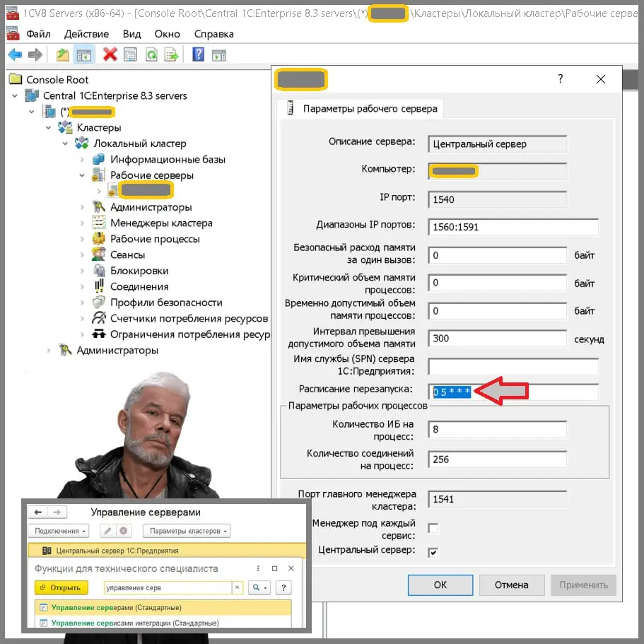Viewport: 644px width, 644px height.
Task: Click the Диапазоны IP портов field
Action: pos(513,227)
